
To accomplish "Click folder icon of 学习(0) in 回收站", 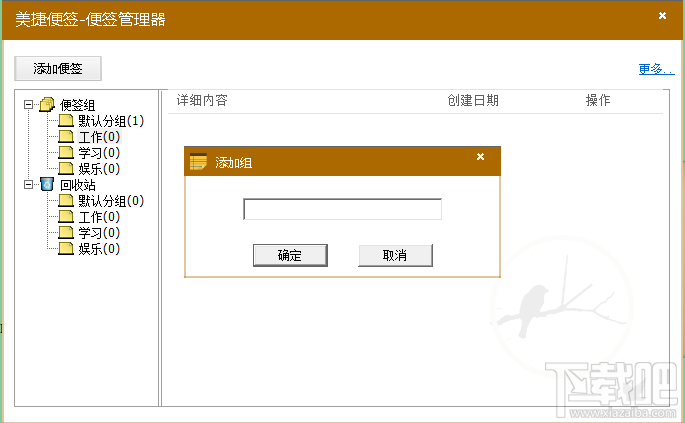I will click(66, 233).
